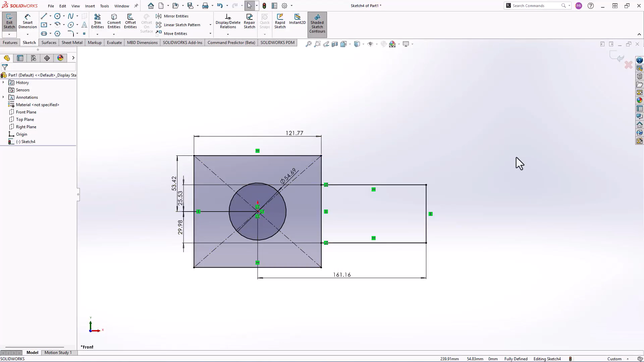The height and width of the screenshot is (362, 644).
Task: Click Convert Entities icon
Action: pyautogui.click(x=114, y=21)
